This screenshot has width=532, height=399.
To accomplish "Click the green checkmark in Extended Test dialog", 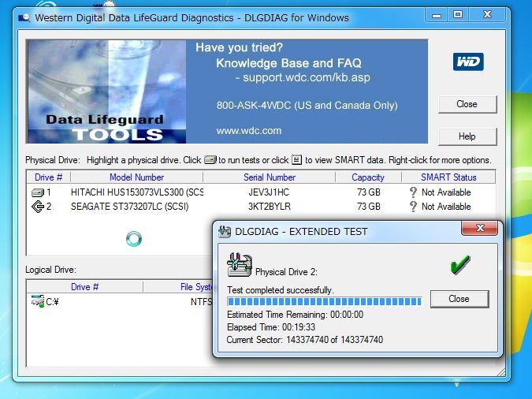I will tap(460, 264).
